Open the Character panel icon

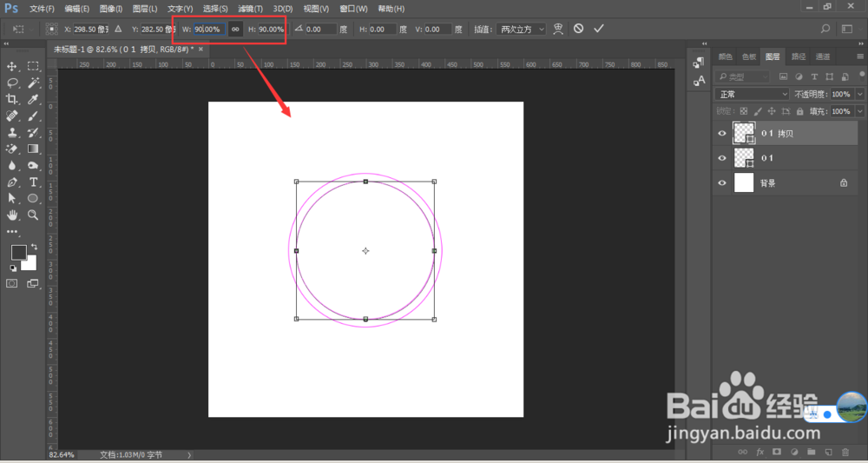coord(699,81)
